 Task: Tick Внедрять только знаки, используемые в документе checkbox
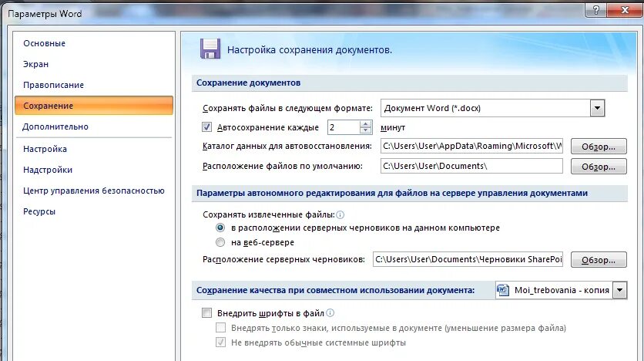click(x=220, y=328)
